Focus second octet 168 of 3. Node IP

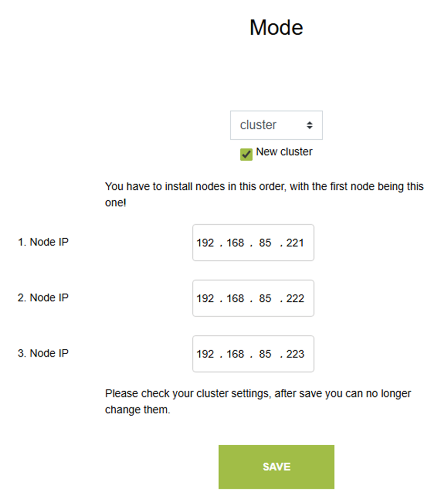coord(235,354)
